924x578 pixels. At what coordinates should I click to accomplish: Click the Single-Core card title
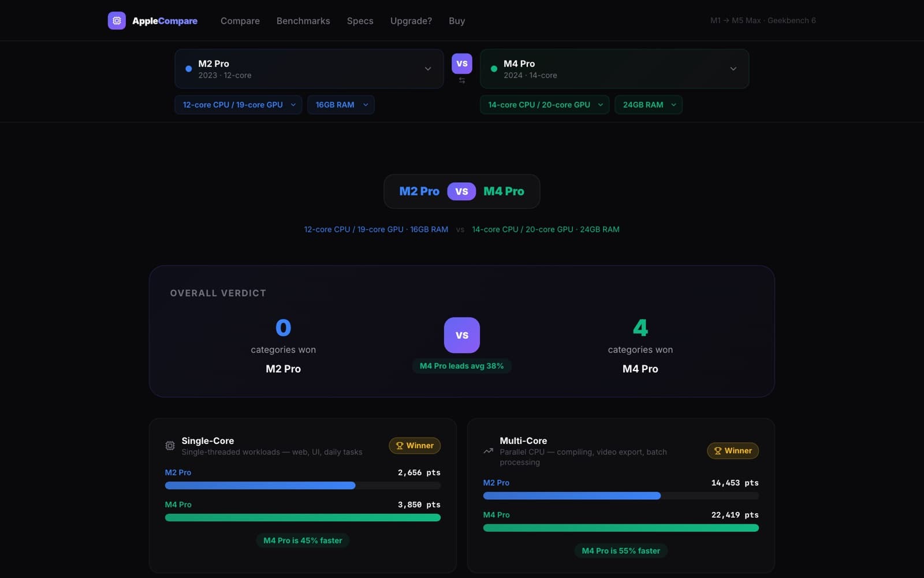coord(208,440)
